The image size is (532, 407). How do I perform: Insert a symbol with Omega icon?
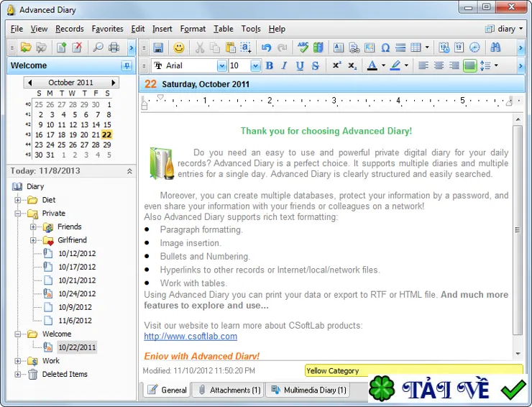click(385, 47)
